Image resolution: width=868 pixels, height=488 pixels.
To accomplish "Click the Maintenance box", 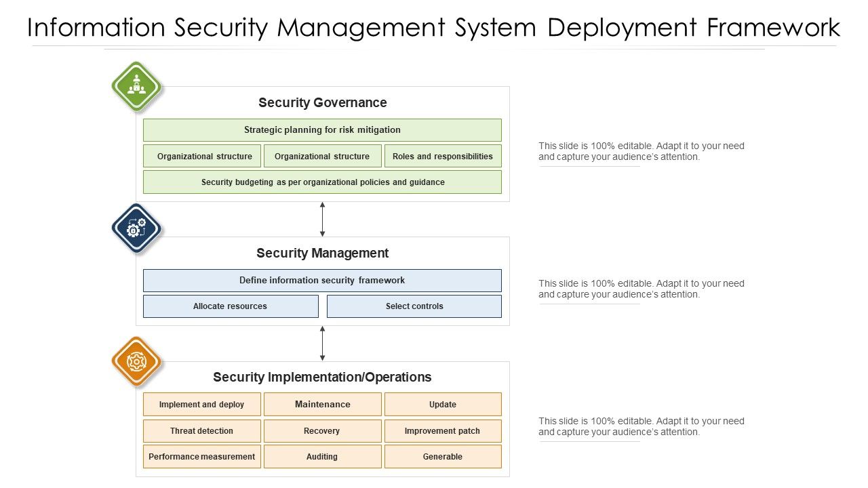I will 322,404.
